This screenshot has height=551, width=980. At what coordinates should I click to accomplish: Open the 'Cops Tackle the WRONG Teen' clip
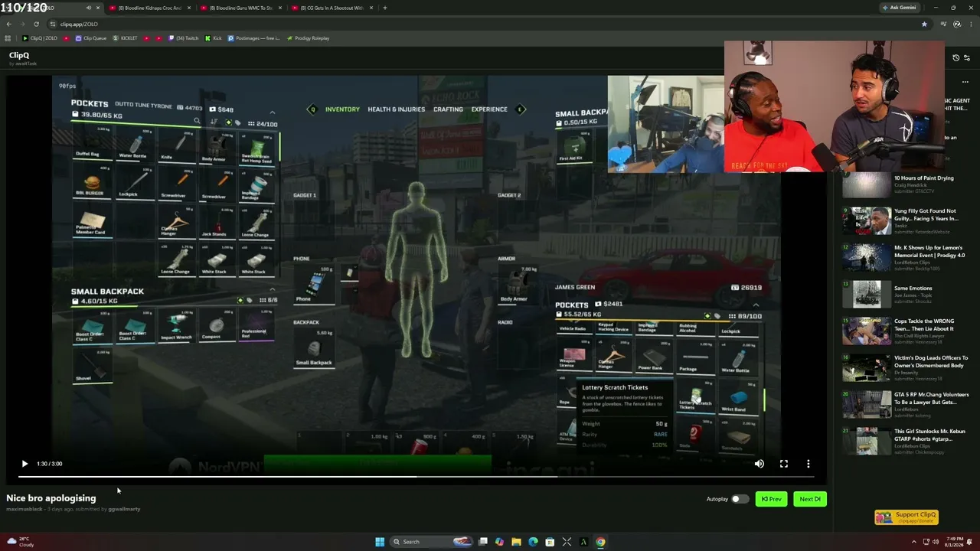click(x=924, y=325)
